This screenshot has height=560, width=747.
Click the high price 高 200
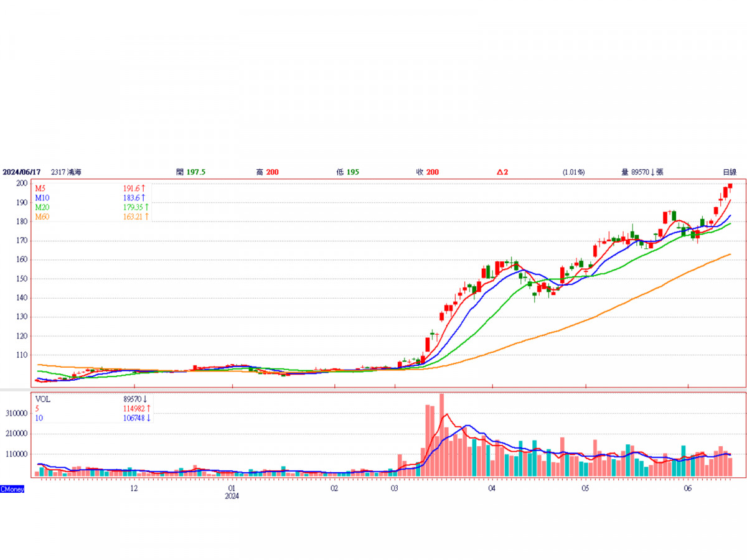click(268, 172)
